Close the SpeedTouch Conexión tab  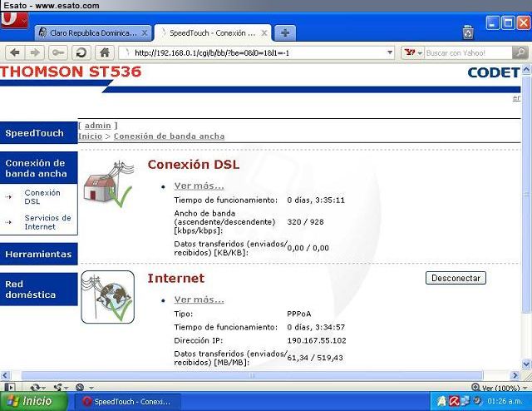[264, 33]
